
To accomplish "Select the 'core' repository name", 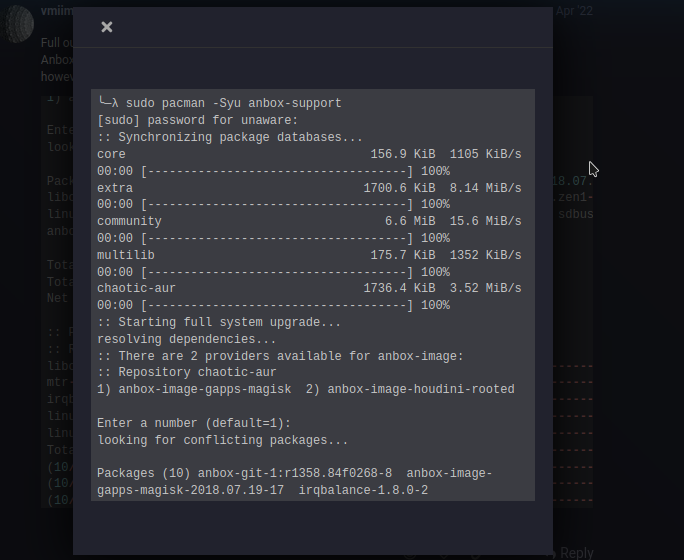I will [111, 154].
